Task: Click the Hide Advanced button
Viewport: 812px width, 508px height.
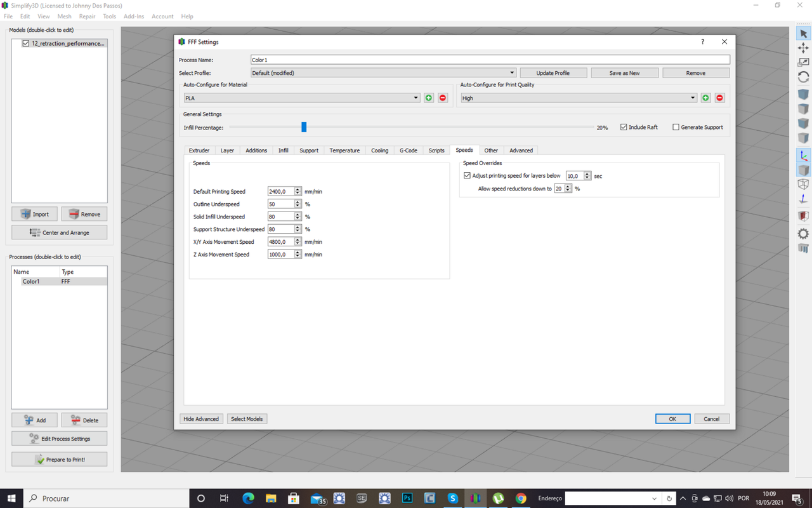Action: [201, 418]
